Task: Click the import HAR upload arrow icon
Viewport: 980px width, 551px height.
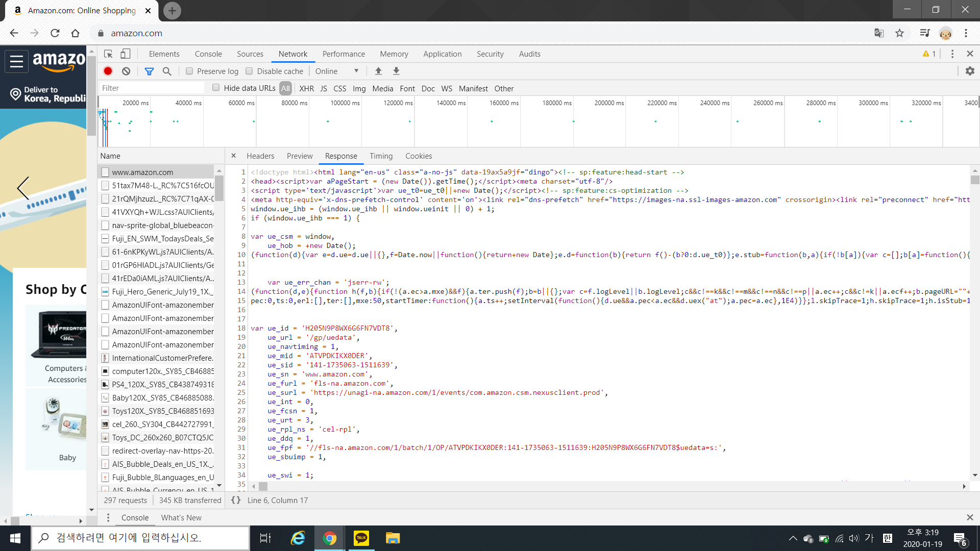Action: [x=378, y=71]
